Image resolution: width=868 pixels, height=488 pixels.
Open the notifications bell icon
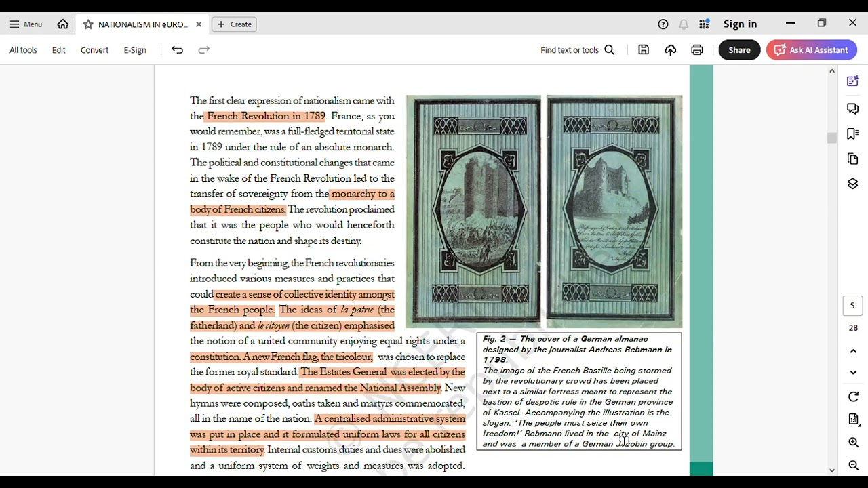tap(684, 24)
